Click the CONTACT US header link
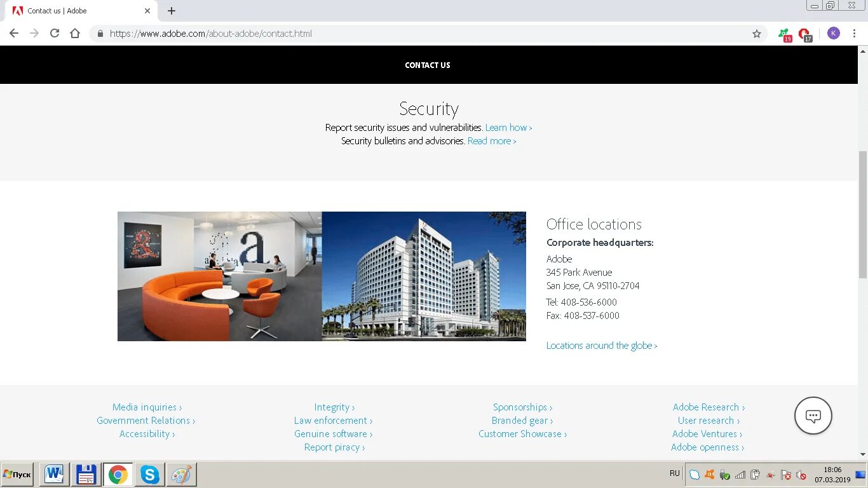The height and width of the screenshot is (488, 868). 428,65
